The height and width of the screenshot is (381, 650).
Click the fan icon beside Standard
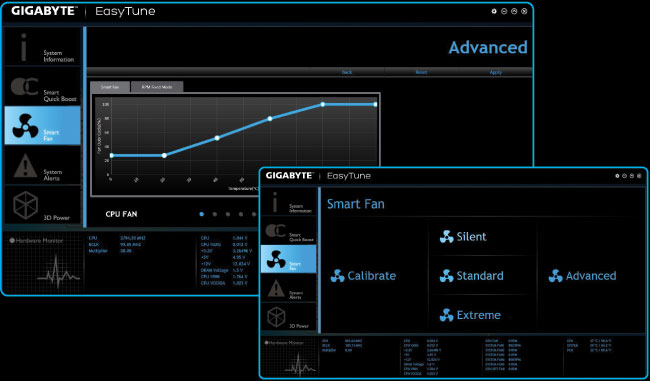[x=446, y=276]
